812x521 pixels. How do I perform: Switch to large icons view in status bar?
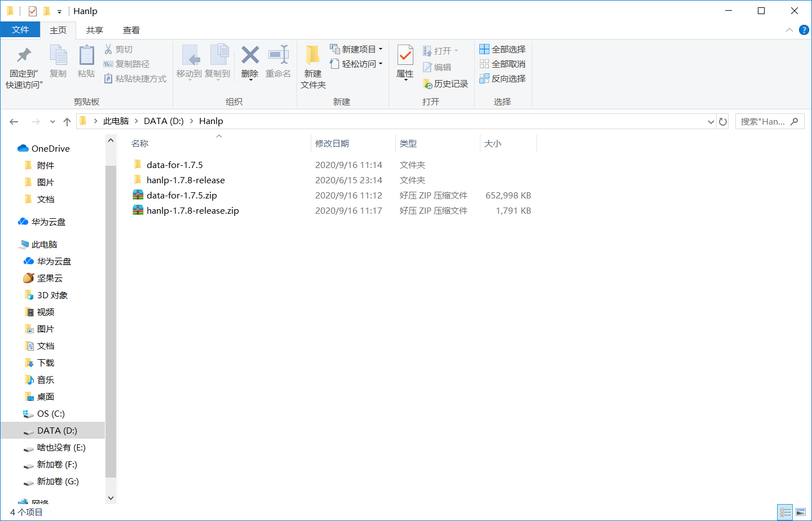tap(801, 512)
